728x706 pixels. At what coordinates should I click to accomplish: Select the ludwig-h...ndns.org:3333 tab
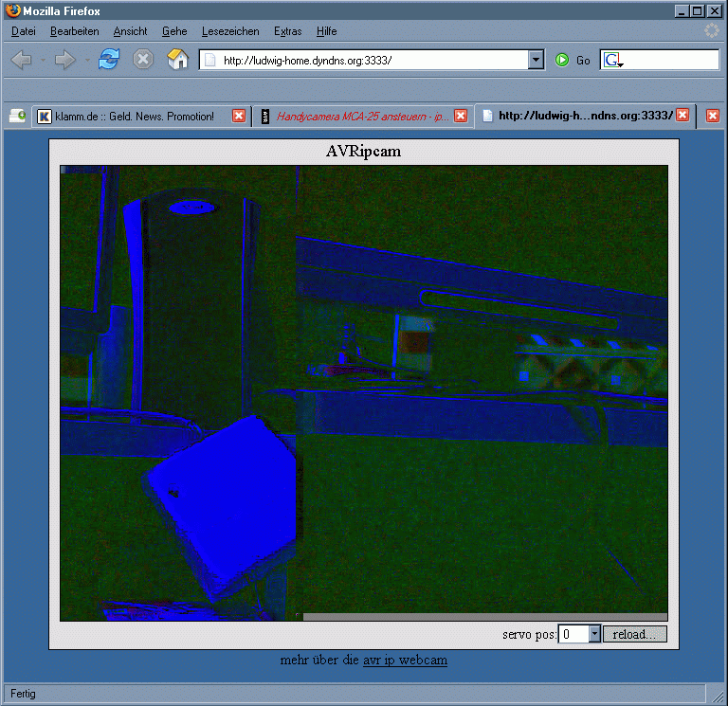(x=585, y=115)
